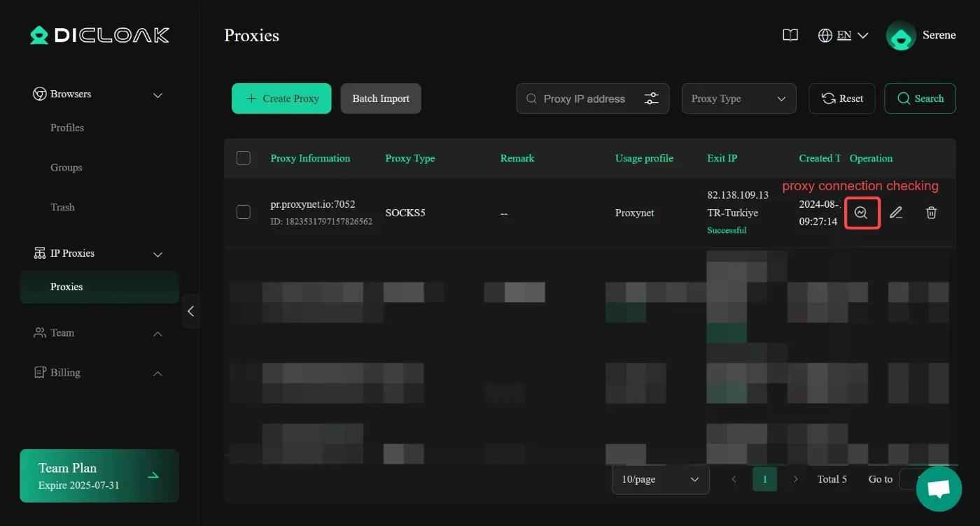Open the EN language selector

point(843,35)
